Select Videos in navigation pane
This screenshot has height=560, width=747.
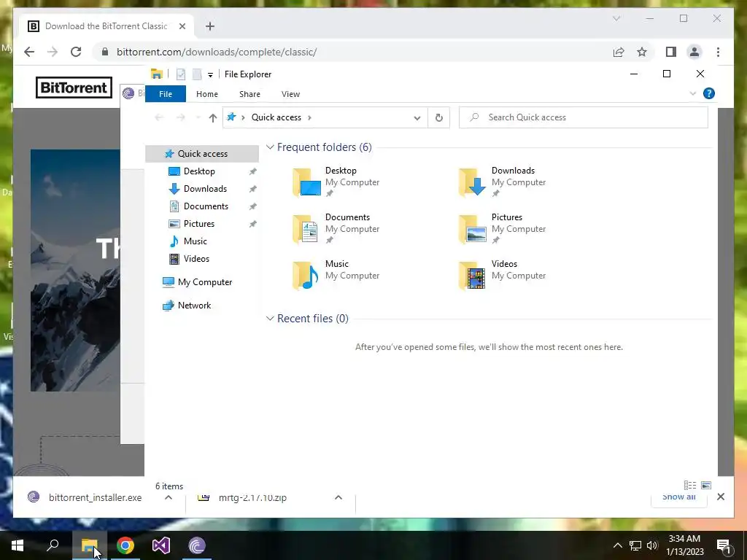[196, 259]
